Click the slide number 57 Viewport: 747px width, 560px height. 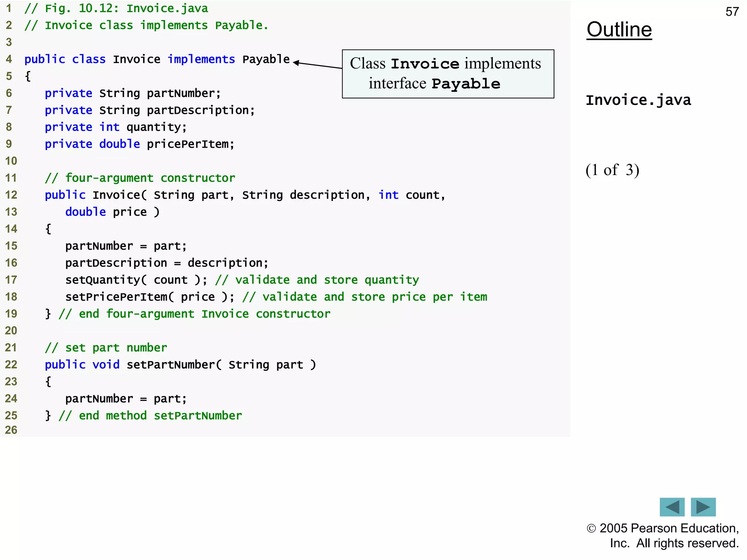[732, 12]
